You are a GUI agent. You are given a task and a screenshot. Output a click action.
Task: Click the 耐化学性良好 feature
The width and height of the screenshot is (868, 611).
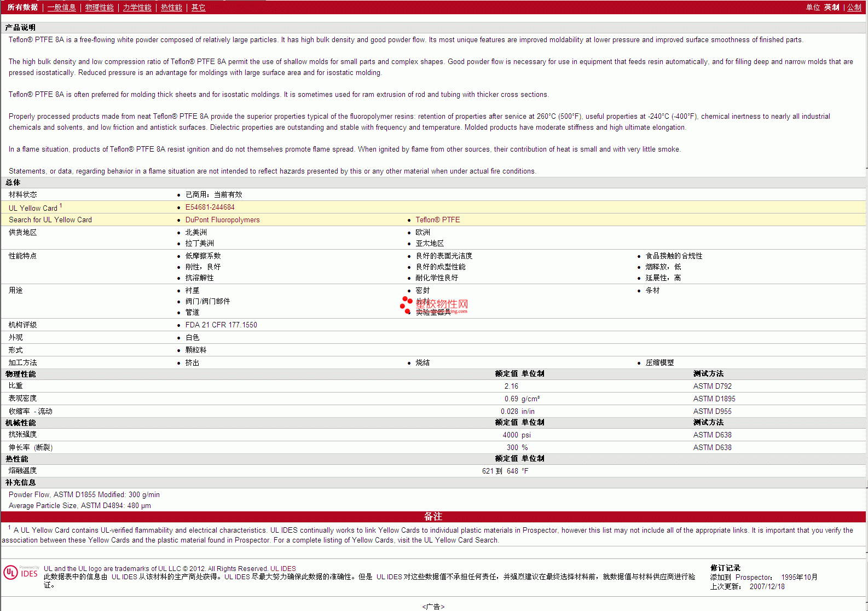(x=437, y=278)
